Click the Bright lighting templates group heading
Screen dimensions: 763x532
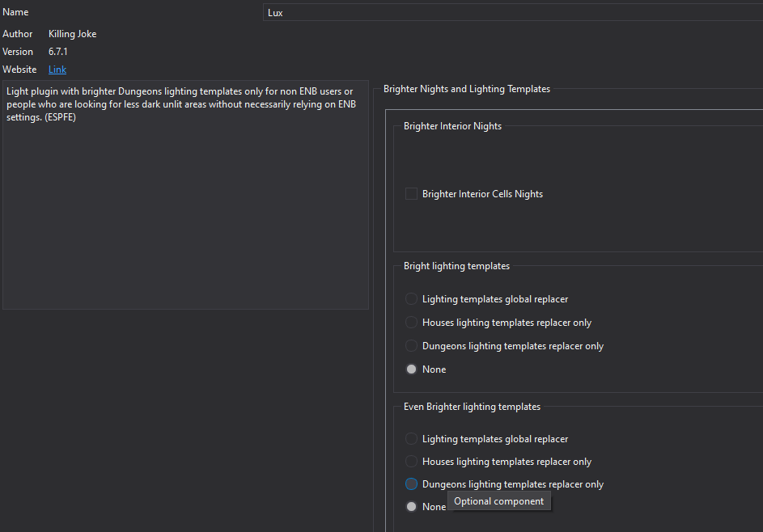coord(456,266)
